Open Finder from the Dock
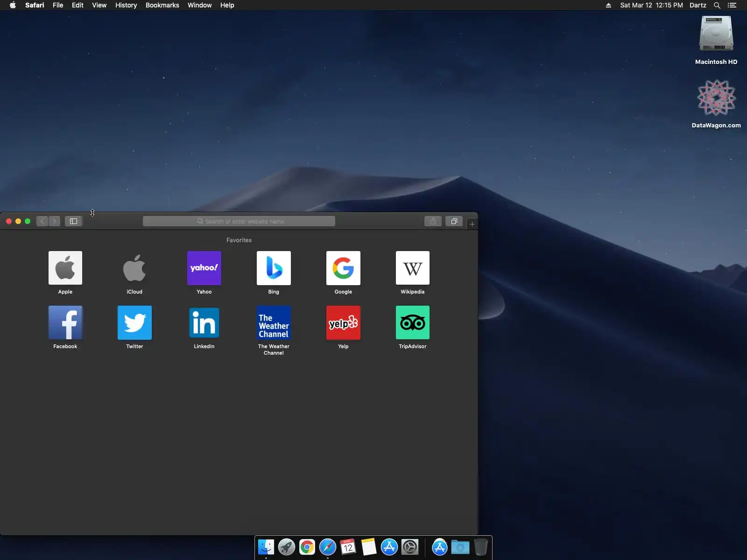The width and height of the screenshot is (747, 560). click(266, 547)
